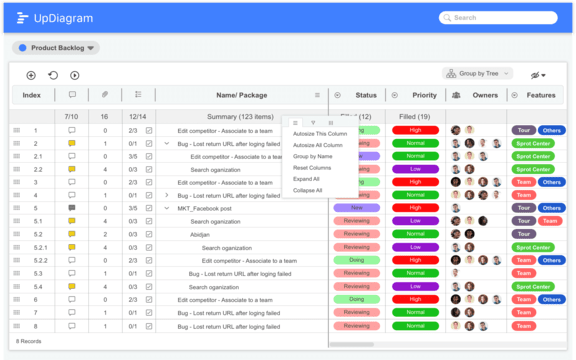Click the add item plus icon
The width and height of the screenshot is (576, 360).
coord(31,75)
